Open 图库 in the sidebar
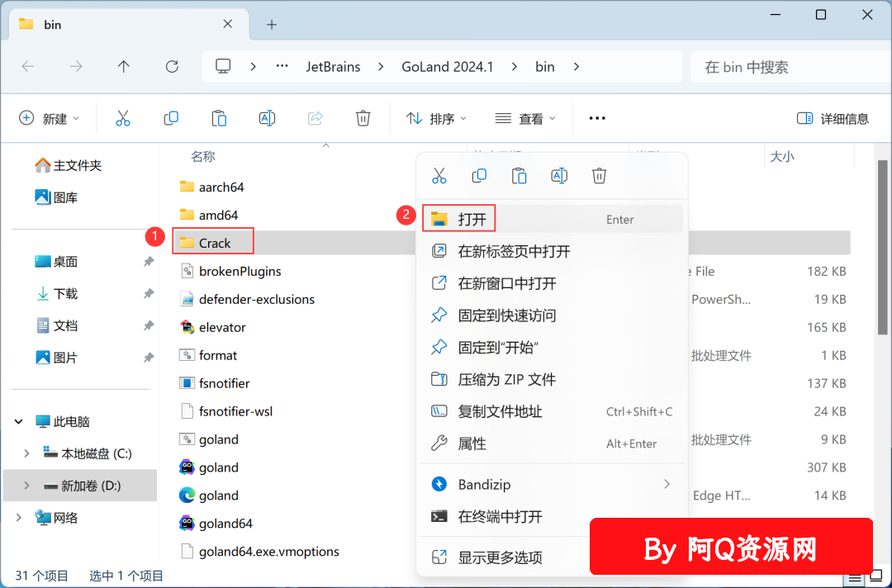The image size is (892, 588). tap(56, 197)
